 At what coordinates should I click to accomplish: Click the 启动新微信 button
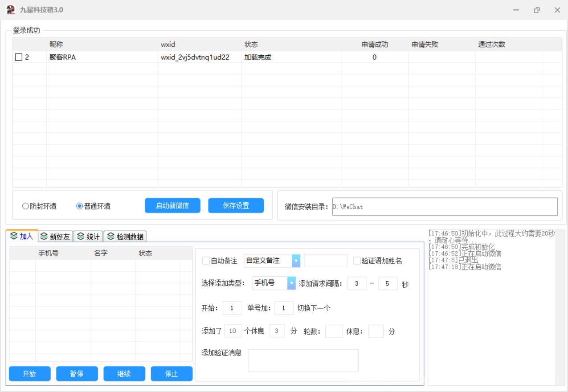pyautogui.click(x=172, y=205)
